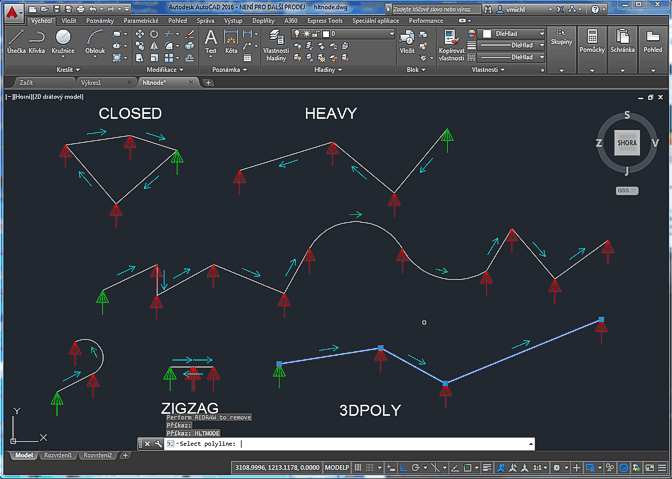Toggle grid display in status bar
The image size is (672, 479).
[x=358, y=467]
